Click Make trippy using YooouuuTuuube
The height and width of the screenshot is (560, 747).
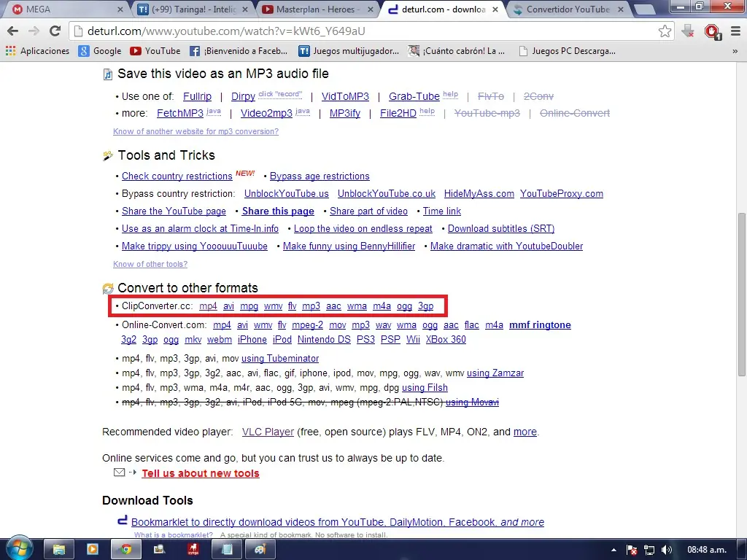194,246
